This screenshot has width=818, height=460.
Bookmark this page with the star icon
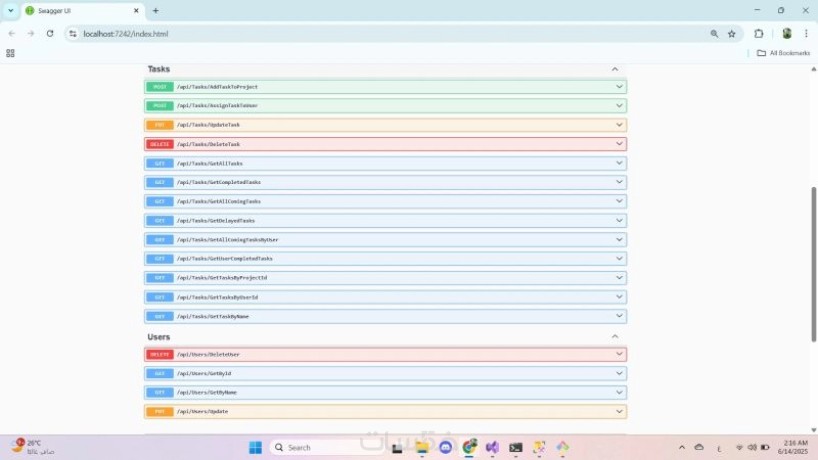tap(732, 33)
